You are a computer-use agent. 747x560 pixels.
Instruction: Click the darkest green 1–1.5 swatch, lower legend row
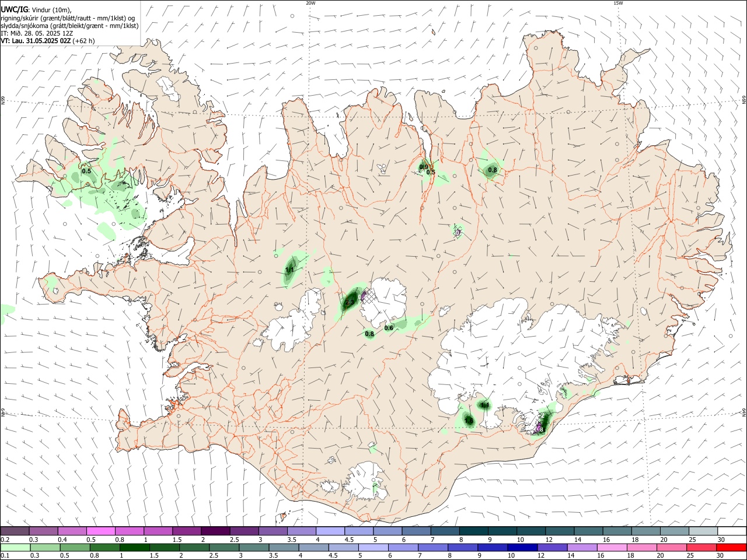tap(134, 548)
